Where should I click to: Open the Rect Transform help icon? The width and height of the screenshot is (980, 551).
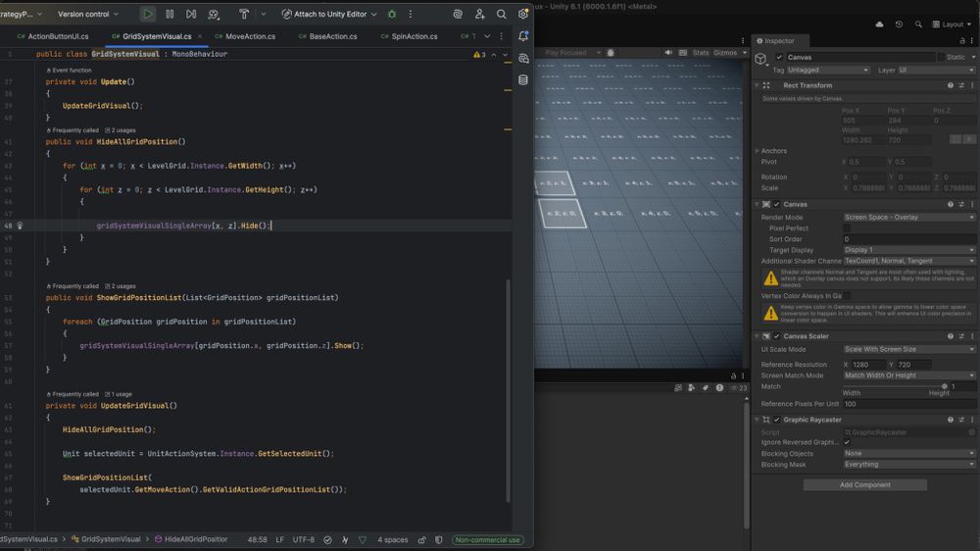949,85
